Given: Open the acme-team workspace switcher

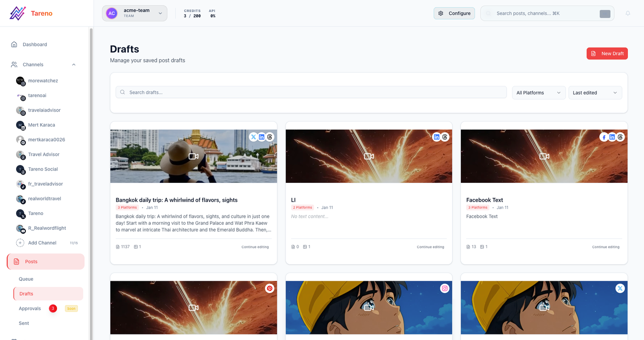Looking at the screenshot, I should (x=134, y=13).
